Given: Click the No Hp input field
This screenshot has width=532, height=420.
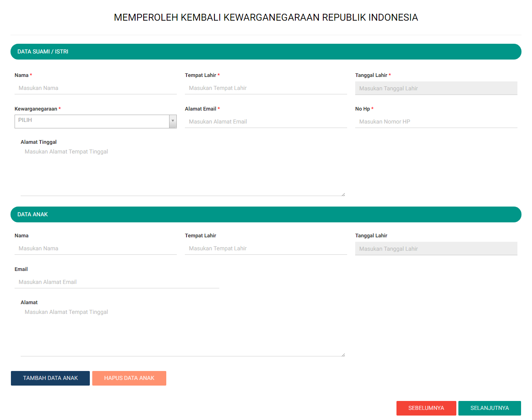Looking at the screenshot, I should pos(436,122).
